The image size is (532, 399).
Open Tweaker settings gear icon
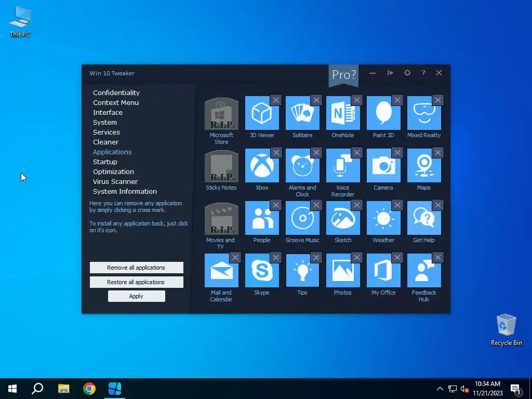pos(407,73)
